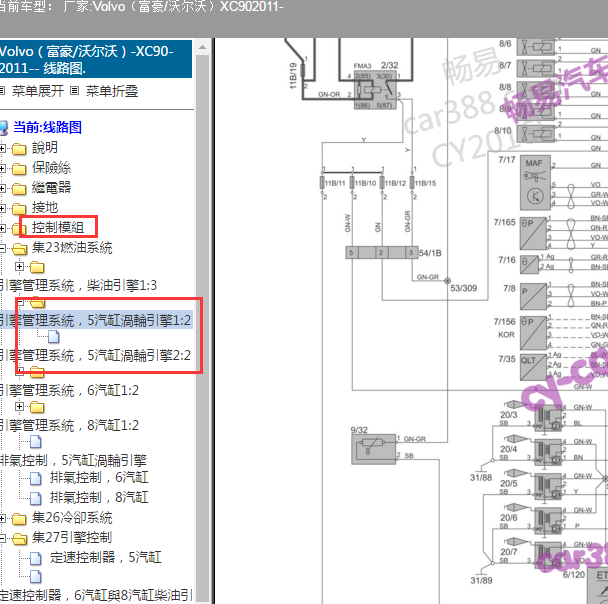Image resolution: width=608 pixels, height=604 pixels.
Task: Click the MAF sensor 7/17 symbol
Action: 535,182
